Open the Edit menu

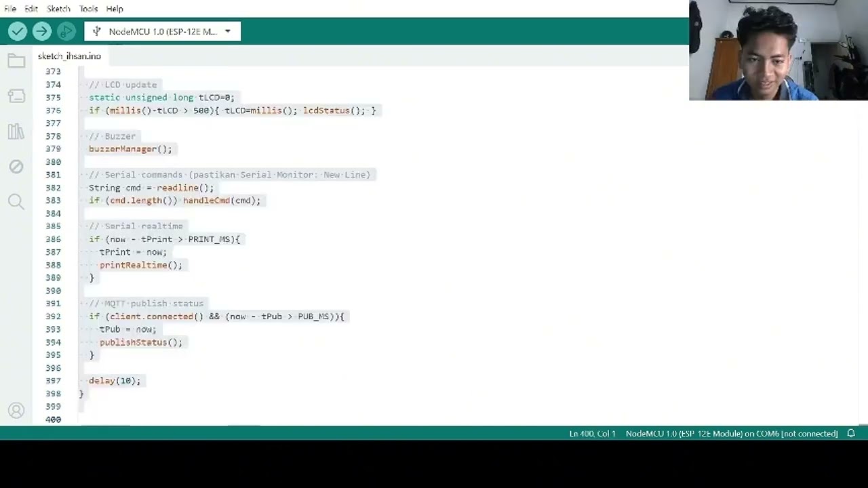tap(31, 9)
